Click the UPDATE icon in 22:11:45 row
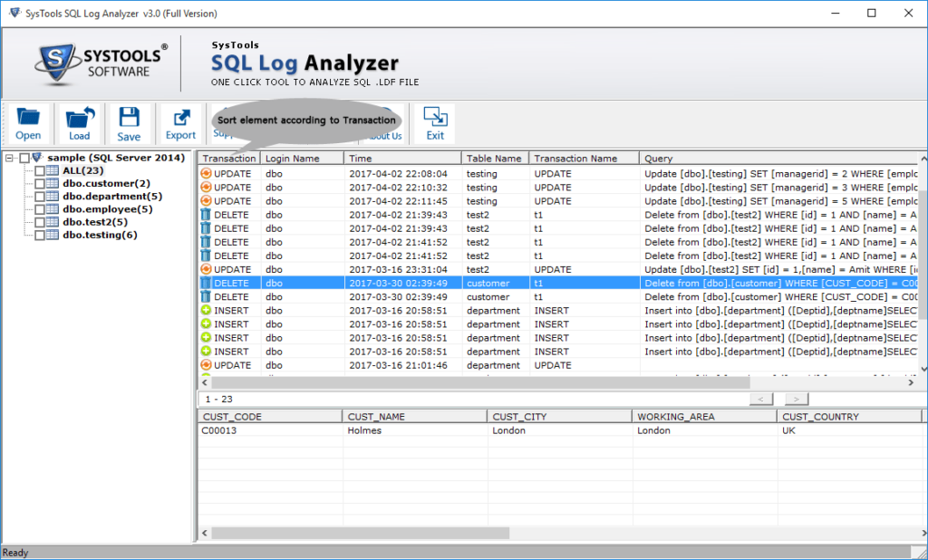 pyautogui.click(x=206, y=200)
